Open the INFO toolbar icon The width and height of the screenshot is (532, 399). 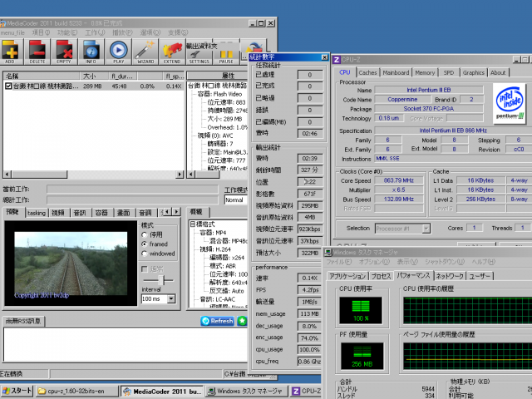[x=91, y=52]
